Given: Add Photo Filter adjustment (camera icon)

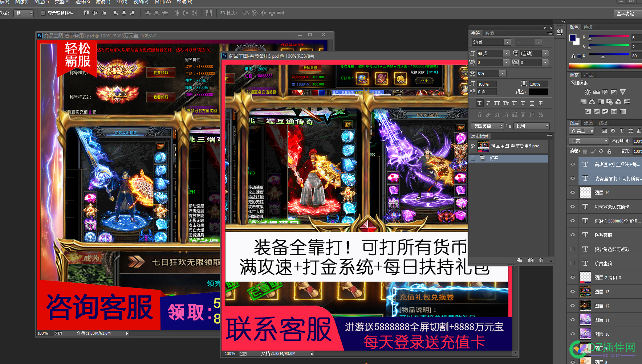Looking at the screenshot, I should (610, 102).
